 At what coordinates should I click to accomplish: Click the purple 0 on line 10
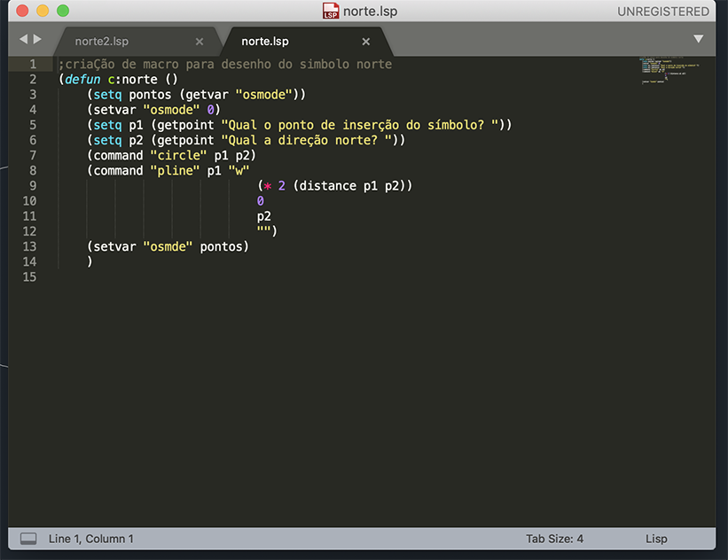261,201
